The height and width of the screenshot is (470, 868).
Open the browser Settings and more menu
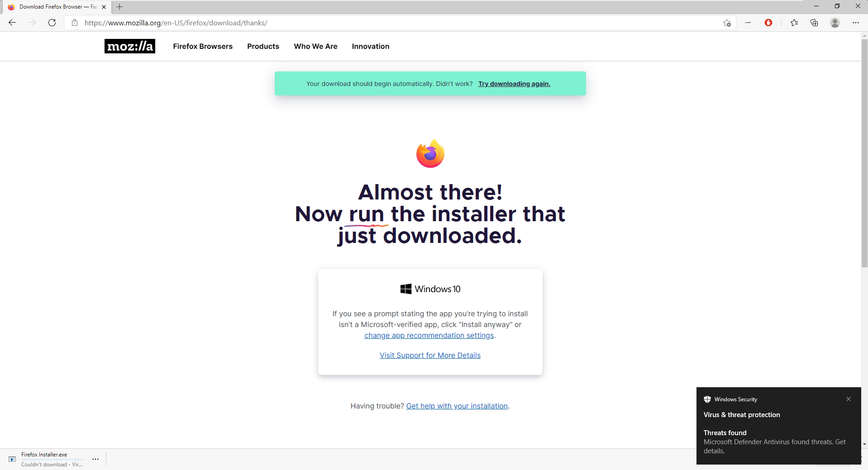pos(855,23)
